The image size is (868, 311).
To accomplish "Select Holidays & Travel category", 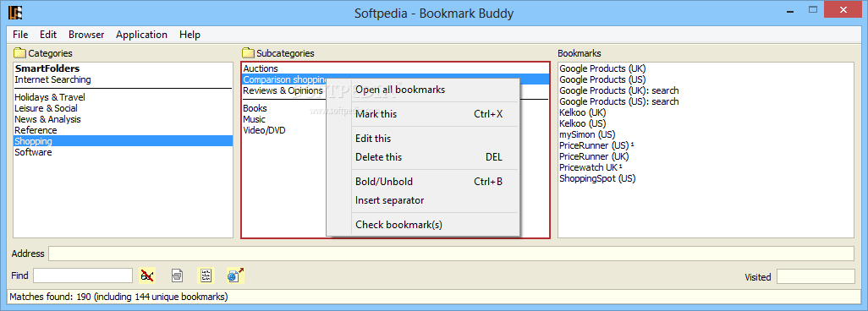I will [50, 97].
